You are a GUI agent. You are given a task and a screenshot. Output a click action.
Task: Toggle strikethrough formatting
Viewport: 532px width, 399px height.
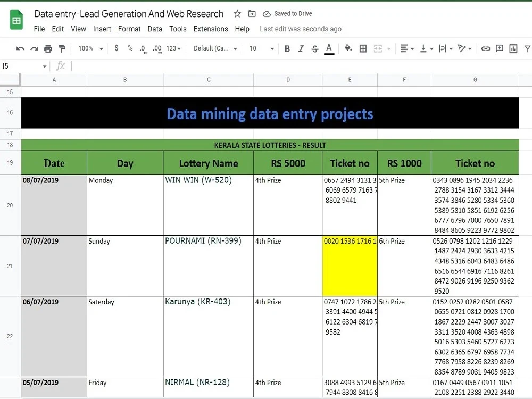[315, 48]
